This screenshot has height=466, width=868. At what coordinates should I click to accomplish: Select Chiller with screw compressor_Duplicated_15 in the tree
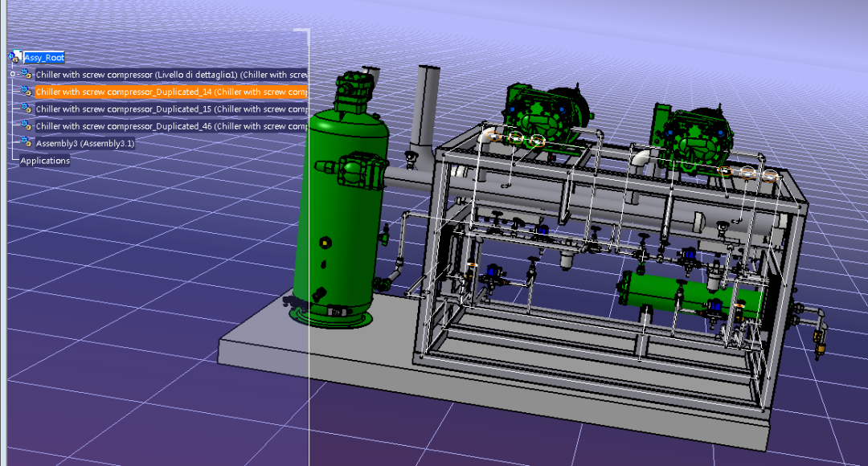171,109
